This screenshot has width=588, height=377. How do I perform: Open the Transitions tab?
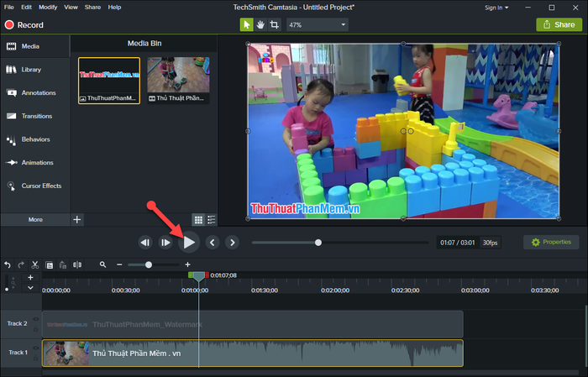[x=35, y=116]
